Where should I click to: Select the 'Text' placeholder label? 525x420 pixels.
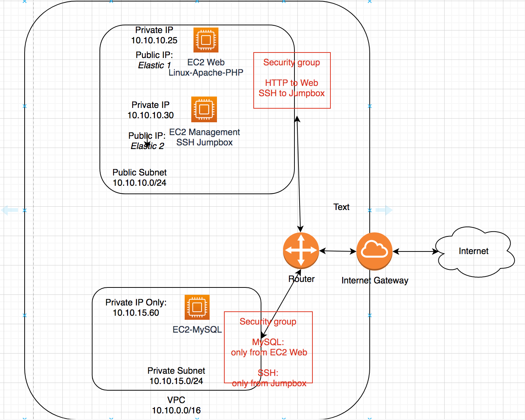pyautogui.click(x=341, y=207)
